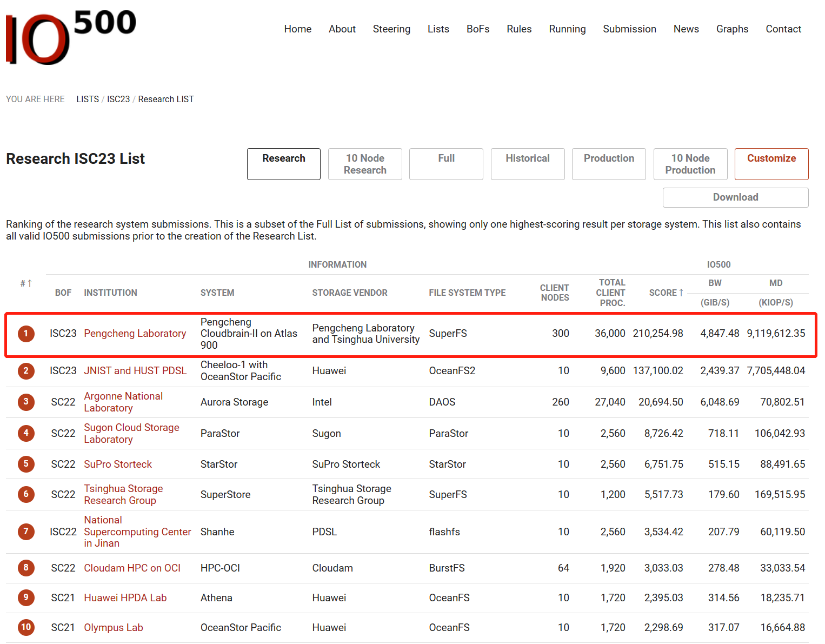The width and height of the screenshot is (825, 644).
Task: Click the FILE SYSTEM TYPE column header
Action: click(x=467, y=293)
